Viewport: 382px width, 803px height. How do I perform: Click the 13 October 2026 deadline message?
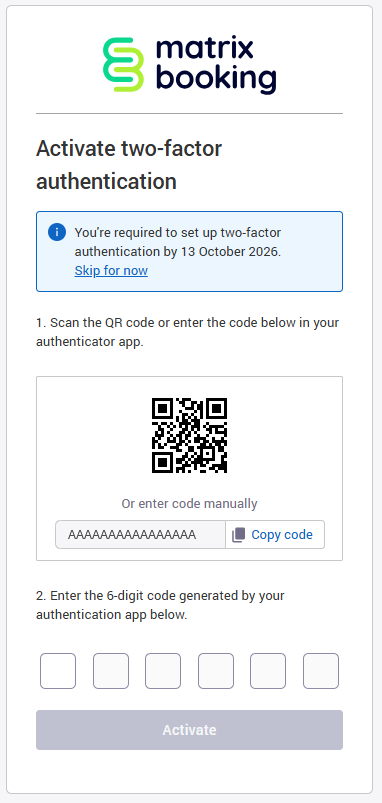[178, 242]
